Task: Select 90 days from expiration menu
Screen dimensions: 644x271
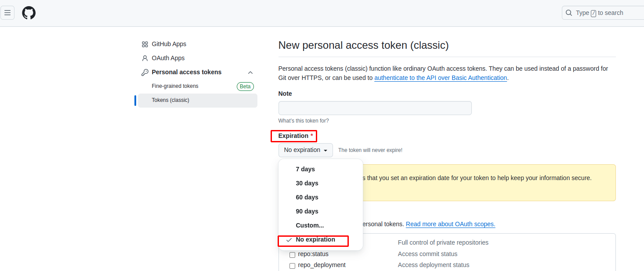Action: [x=307, y=211]
